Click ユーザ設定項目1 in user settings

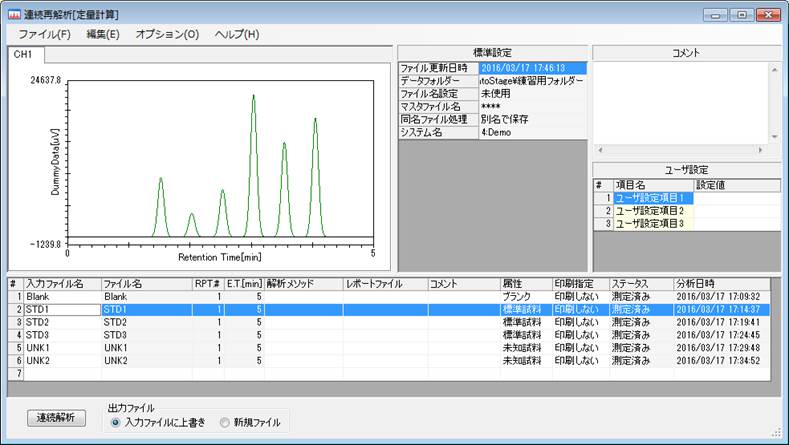point(650,198)
